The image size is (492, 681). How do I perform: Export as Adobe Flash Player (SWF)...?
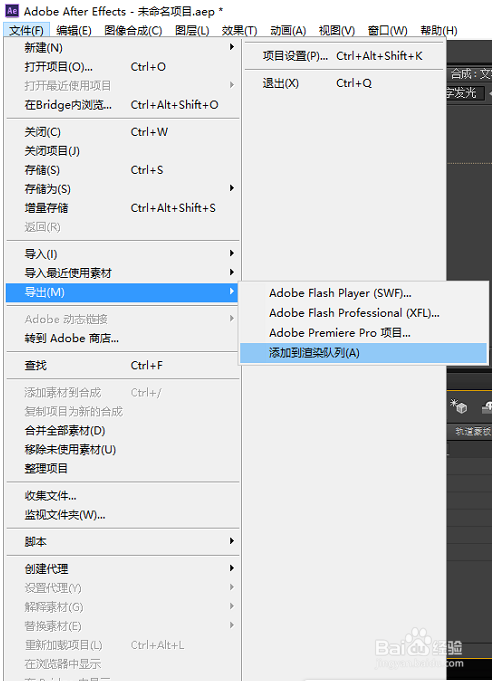click(x=363, y=293)
